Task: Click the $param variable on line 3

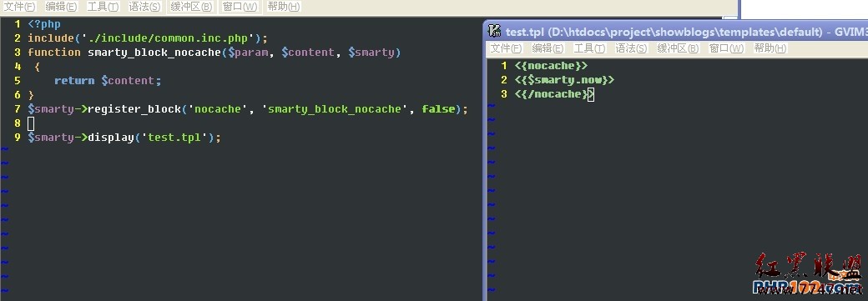Action: (x=249, y=53)
